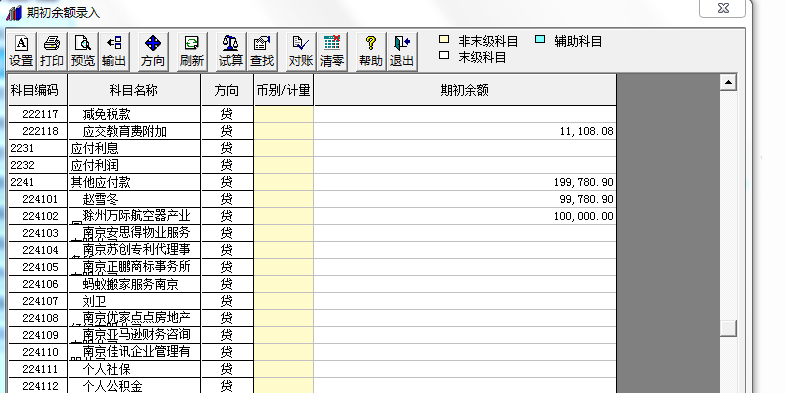Click the 输出 export icon
The image size is (786, 393).
[114, 52]
